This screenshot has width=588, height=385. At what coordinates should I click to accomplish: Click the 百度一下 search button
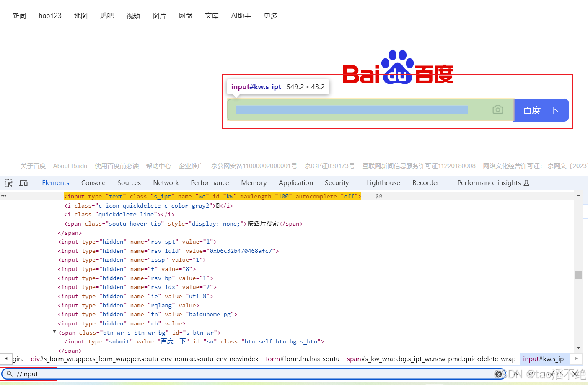pos(541,110)
